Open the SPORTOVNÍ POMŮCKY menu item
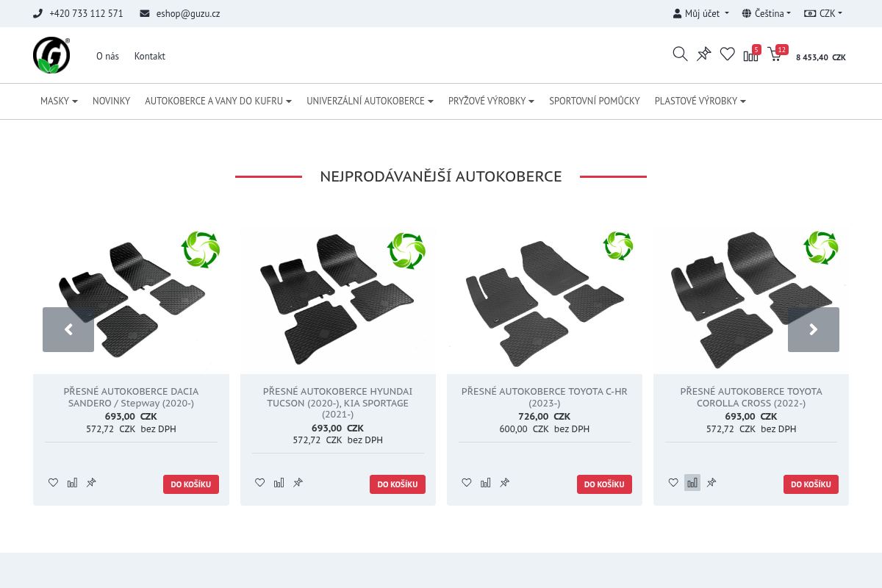This screenshot has width=882, height=588. [x=595, y=101]
